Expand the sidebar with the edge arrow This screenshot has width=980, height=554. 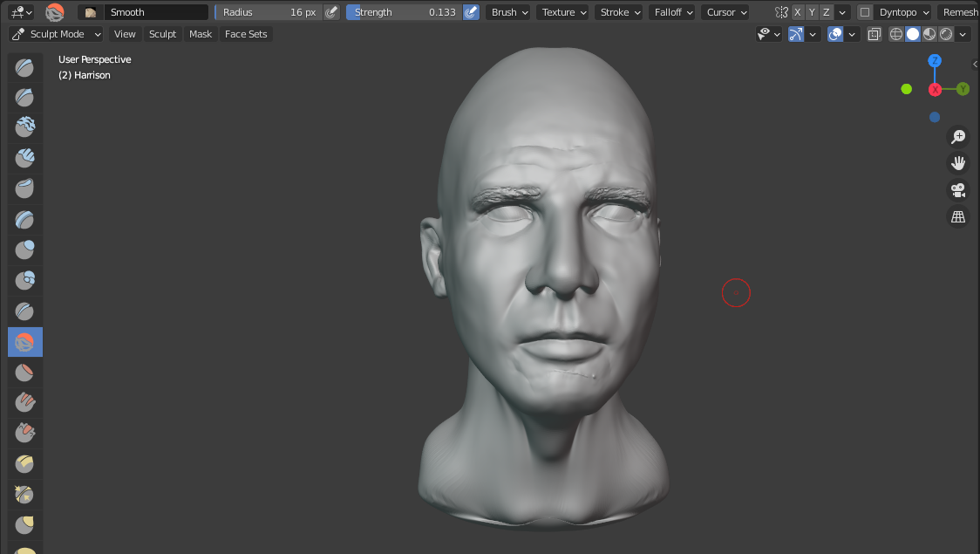click(x=975, y=64)
